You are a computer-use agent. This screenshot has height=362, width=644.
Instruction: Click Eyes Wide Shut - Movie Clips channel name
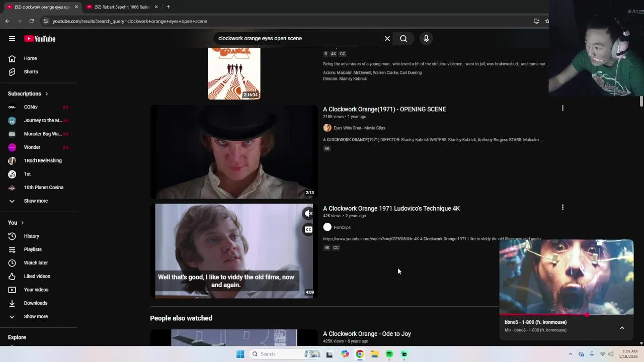[x=359, y=128]
